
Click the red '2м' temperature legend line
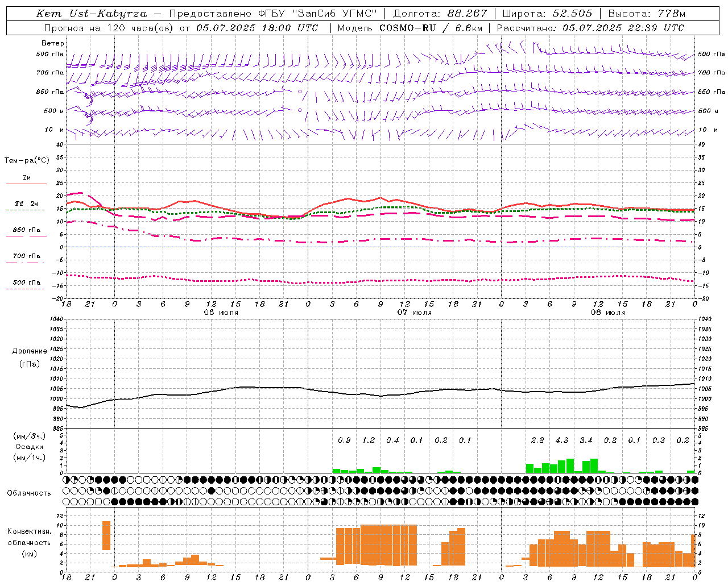[26, 184]
